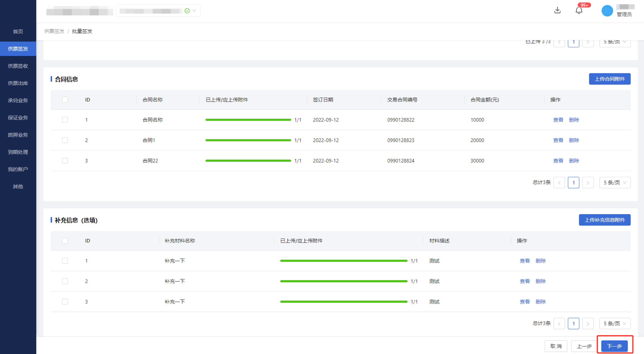Open 供票出库 in the sidebar
The image size is (644, 354).
coord(18,83)
